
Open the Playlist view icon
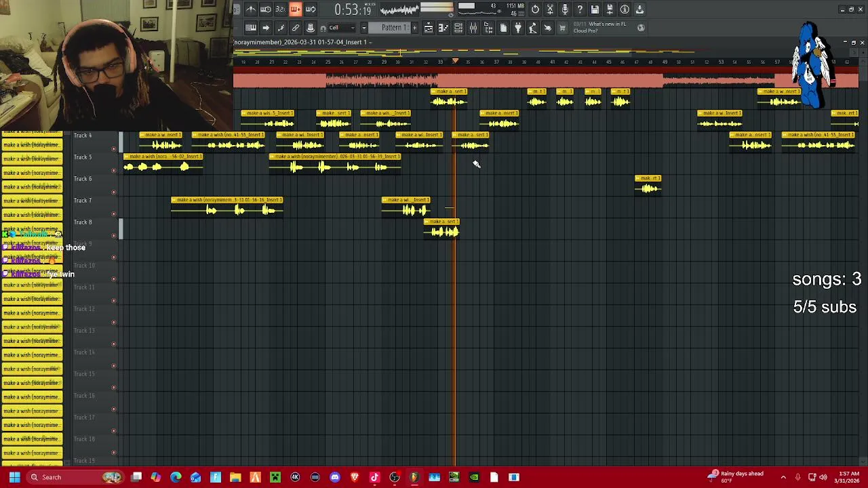tap(429, 28)
